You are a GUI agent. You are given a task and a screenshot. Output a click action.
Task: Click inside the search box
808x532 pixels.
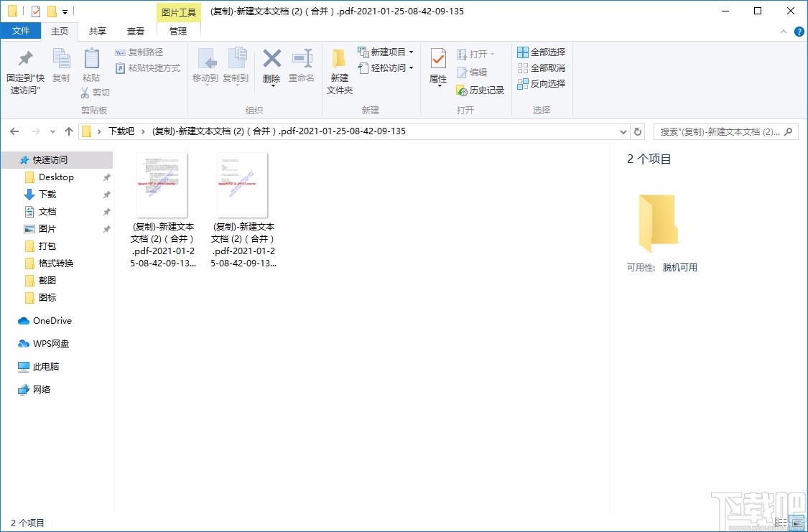pos(718,131)
